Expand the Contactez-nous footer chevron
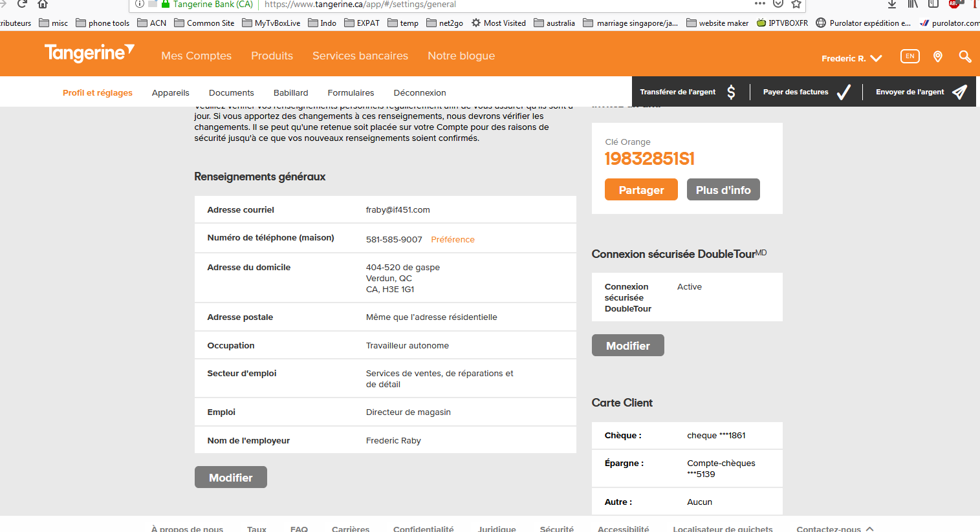Screen dimensions: 980x532 tap(870, 529)
